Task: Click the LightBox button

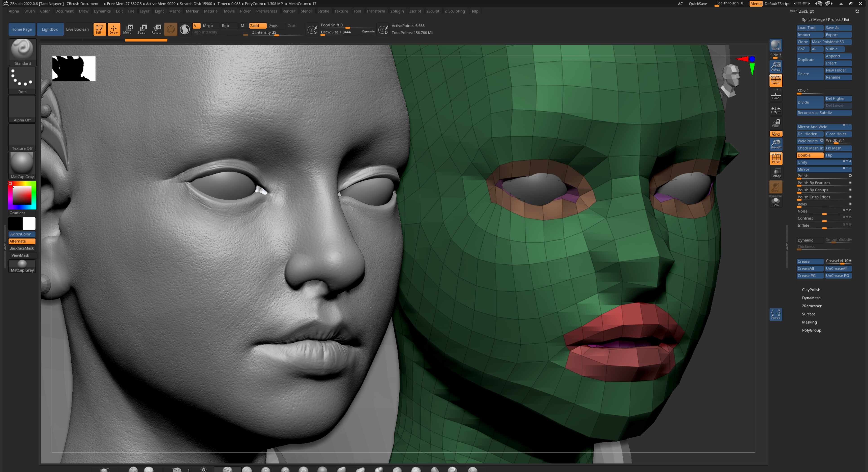Action: tap(49, 29)
